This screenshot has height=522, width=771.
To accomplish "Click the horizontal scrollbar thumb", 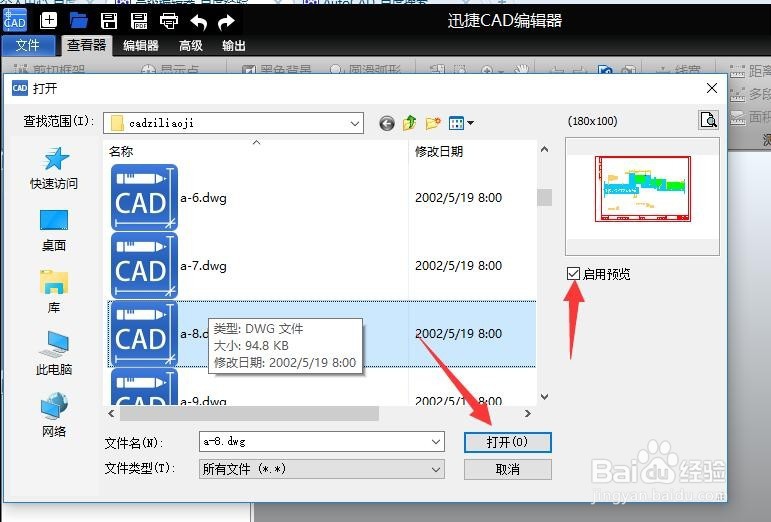I will (249, 414).
